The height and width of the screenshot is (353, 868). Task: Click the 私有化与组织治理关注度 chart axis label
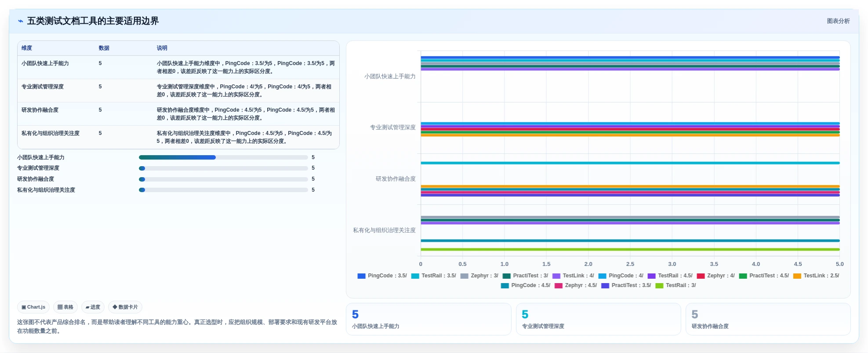tap(384, 230)
